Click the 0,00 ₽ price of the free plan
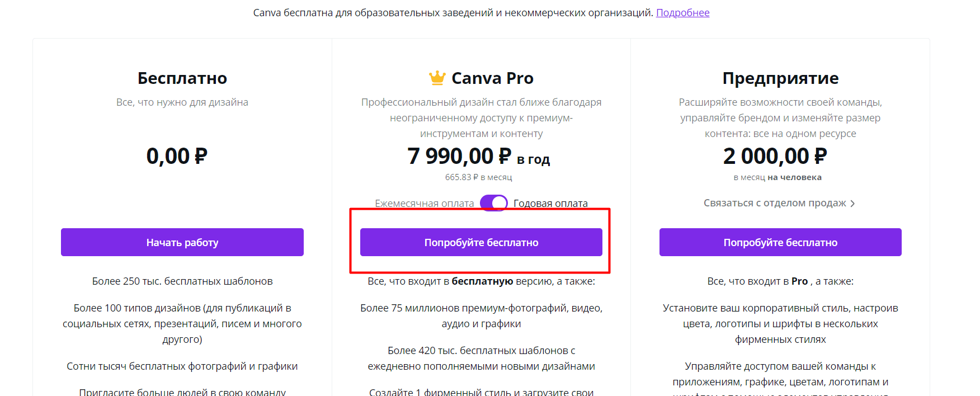Screen dimensions: 980x396 (x=177, y=156)
